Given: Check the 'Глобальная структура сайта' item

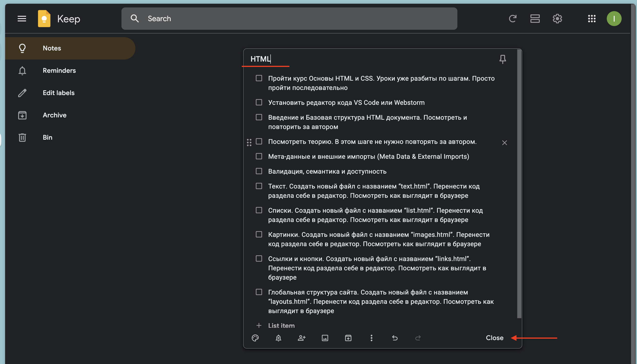Looking at the screenshot, I should point(259,292).
